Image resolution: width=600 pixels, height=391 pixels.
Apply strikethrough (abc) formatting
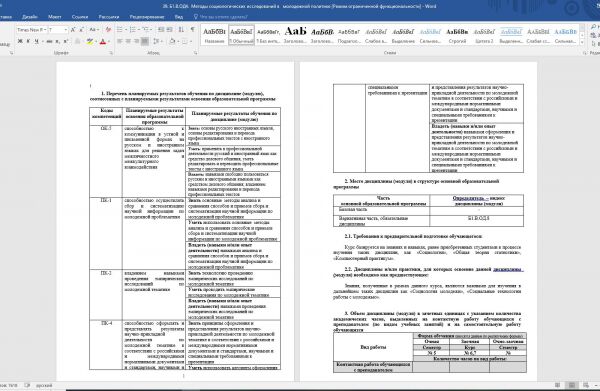(x=49, y=41)
